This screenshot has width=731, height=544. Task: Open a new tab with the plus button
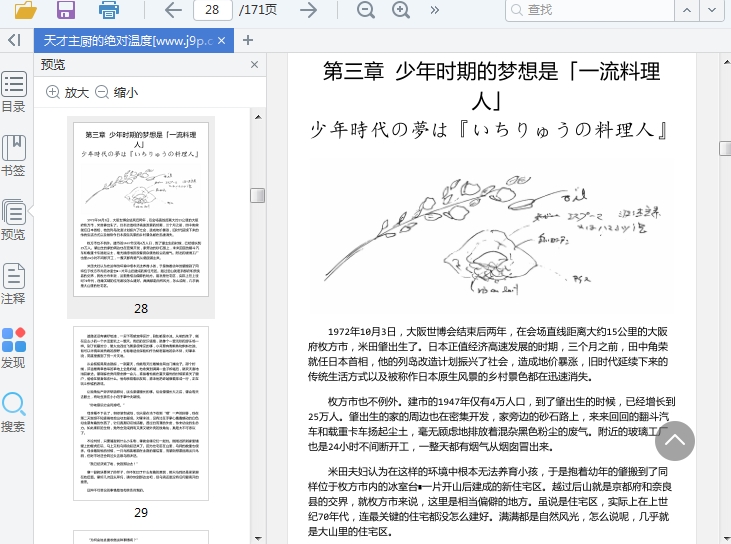point(248,41)
